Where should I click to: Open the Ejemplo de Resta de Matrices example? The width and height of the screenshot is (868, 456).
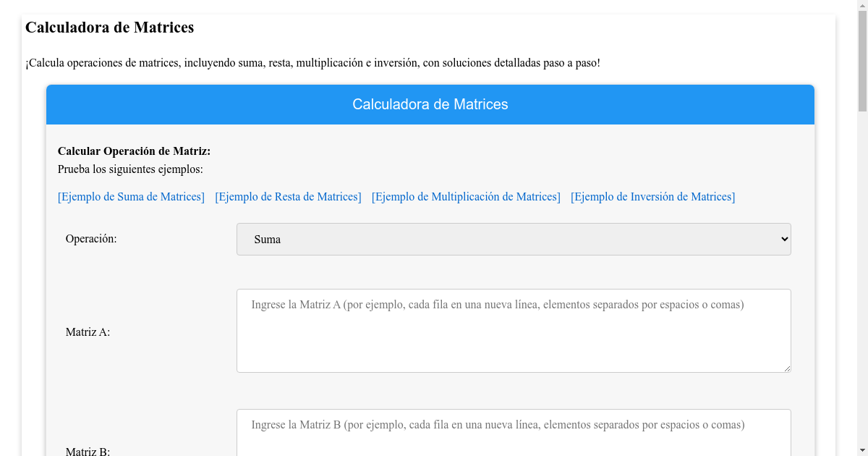tap(288, 196)
